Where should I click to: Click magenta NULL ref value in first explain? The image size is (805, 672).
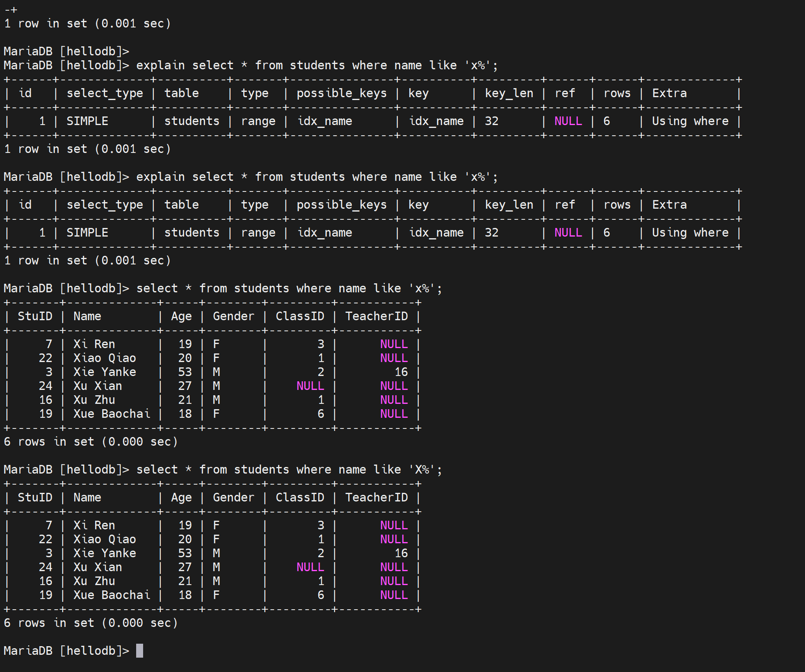pyautogui.click(x=568, y=121)
